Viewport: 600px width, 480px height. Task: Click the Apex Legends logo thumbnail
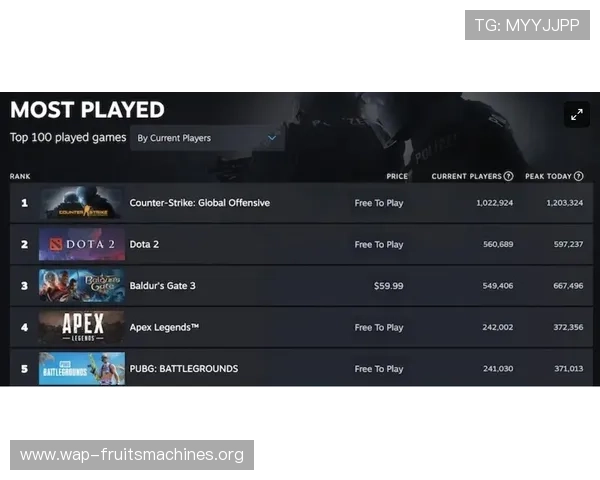pos(82,327)
